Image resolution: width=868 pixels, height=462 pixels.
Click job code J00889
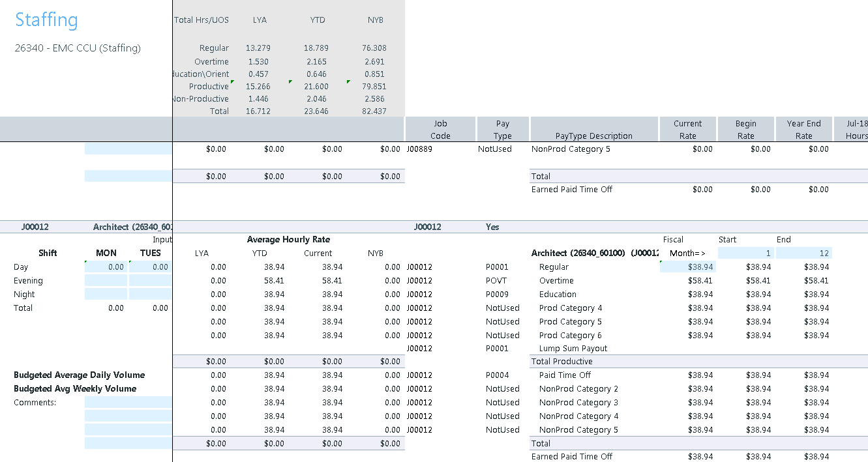pos(419,149)
